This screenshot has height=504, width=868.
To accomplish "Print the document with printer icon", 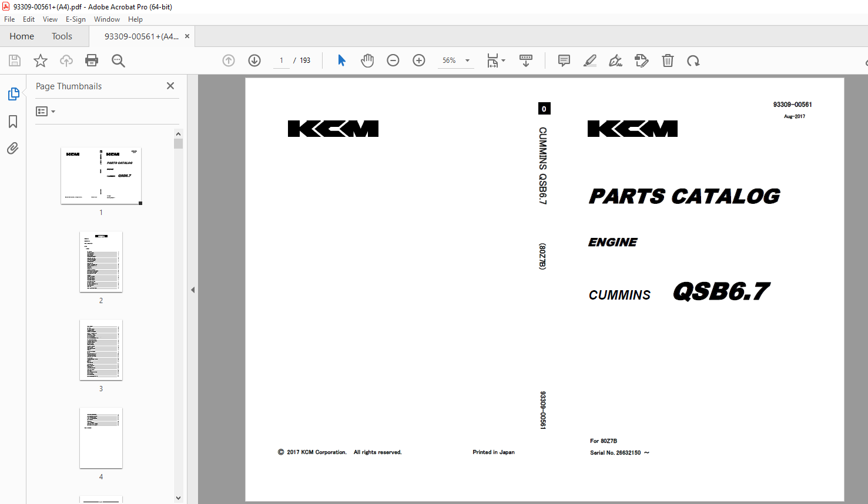I will [x=92, y=61].
